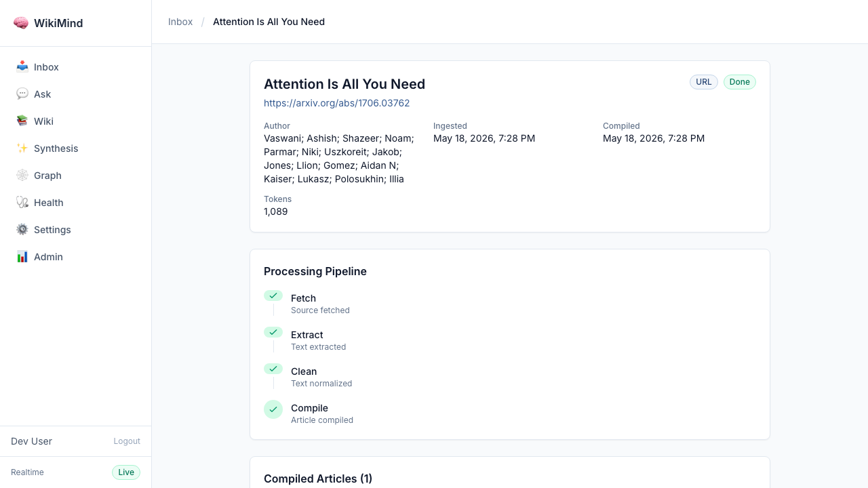Open Settings from sidebar
The height and width of the screenshot is (488, 868).
click(76, 230)
